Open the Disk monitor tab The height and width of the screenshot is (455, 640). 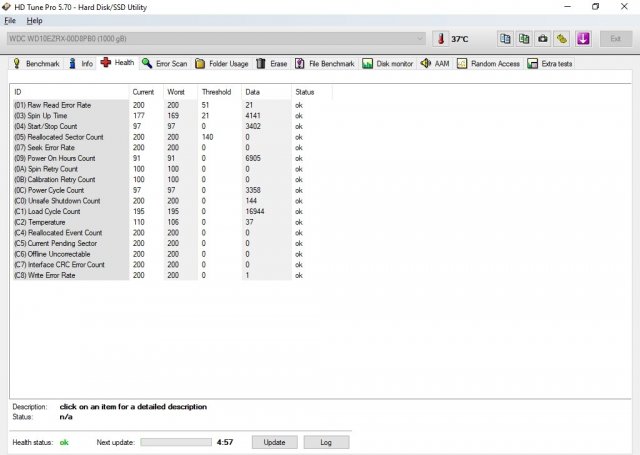[x=388, y=63]
